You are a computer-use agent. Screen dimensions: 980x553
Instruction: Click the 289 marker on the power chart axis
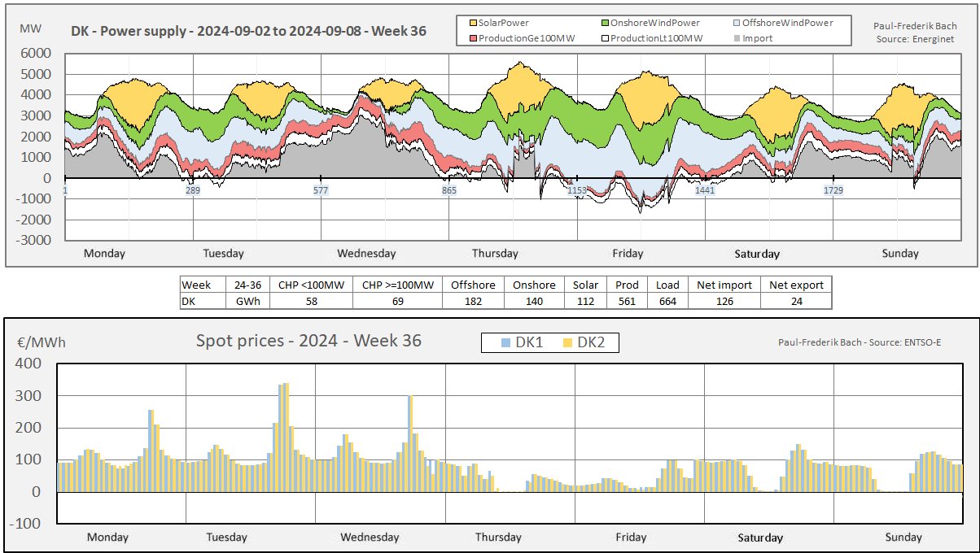pos(192,190)
